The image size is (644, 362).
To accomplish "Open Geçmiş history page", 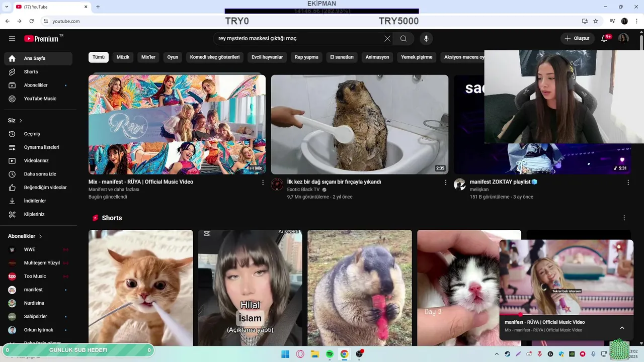I will coord(38,134).
